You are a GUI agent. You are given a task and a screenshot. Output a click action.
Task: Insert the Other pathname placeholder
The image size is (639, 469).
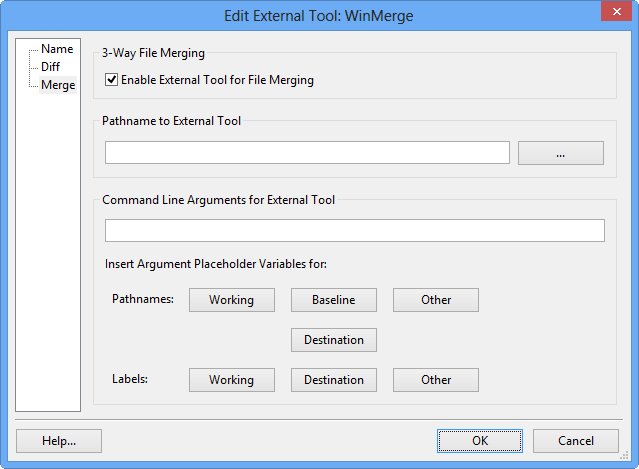pyautogui.click(x=435, y=300)
